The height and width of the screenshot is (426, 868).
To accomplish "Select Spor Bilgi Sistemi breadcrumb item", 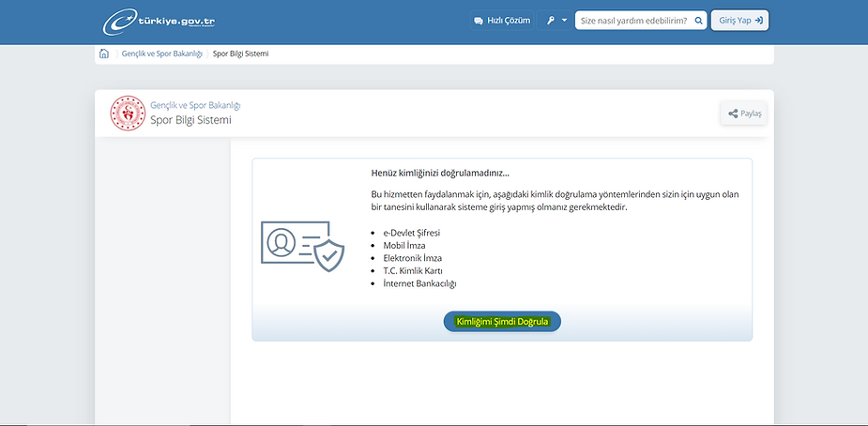I will (240, 53).
